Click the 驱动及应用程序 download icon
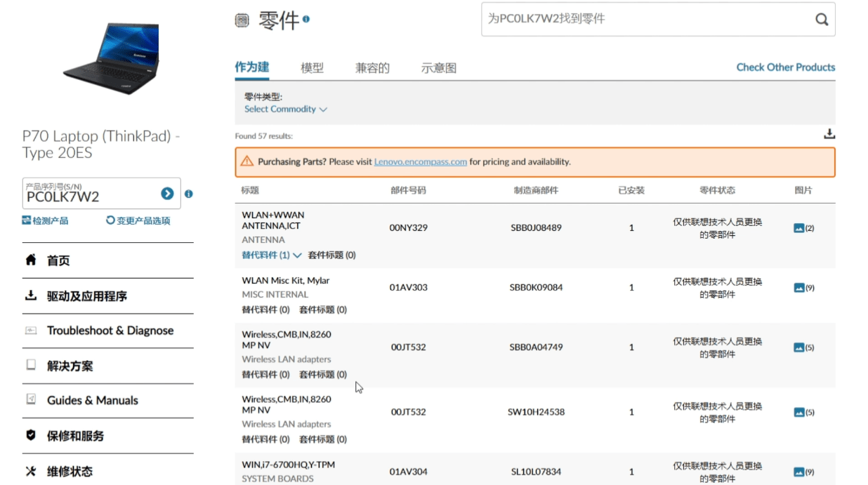Image resolution: width=868 pixels, height=485 pixels. point(30,296)
